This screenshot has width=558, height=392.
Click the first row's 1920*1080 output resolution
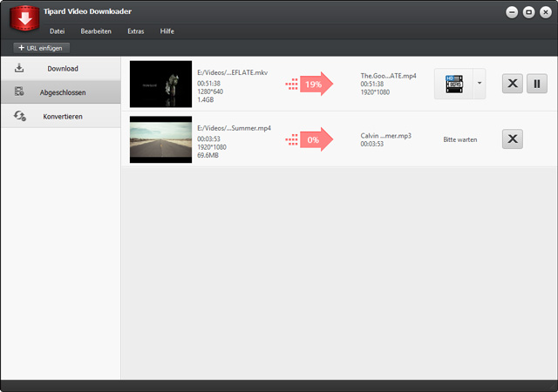[x=375, y=92]
